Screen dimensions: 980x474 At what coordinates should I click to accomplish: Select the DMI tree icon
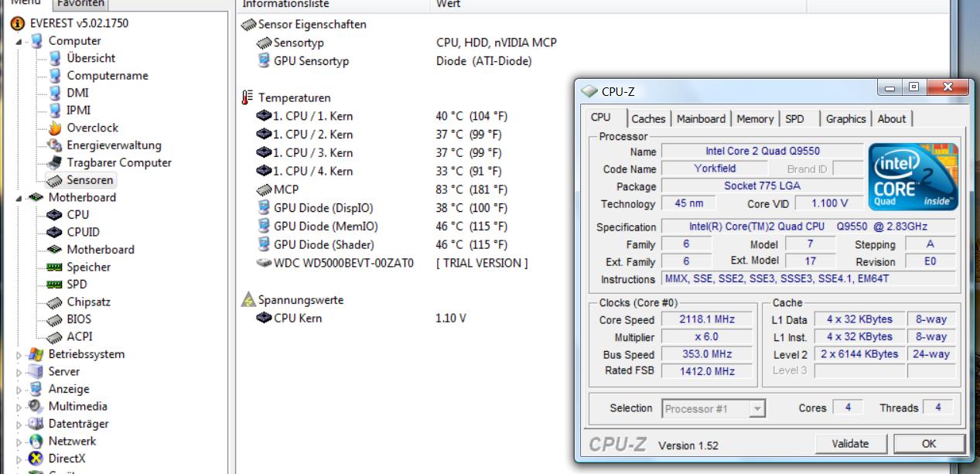pyautogui.click(x=55, y=93)
